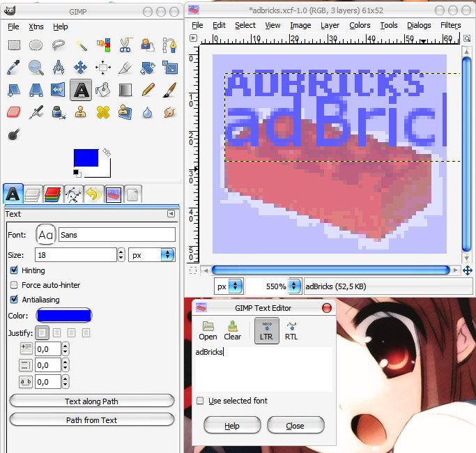
Task: Open the Layer menu in image window
Action: point(330,25)
